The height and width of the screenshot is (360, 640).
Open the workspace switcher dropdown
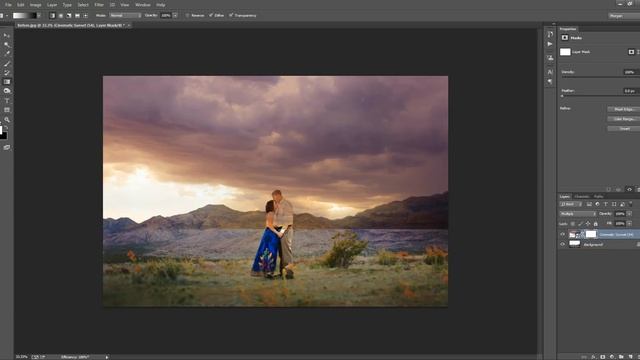pos(624,16)
